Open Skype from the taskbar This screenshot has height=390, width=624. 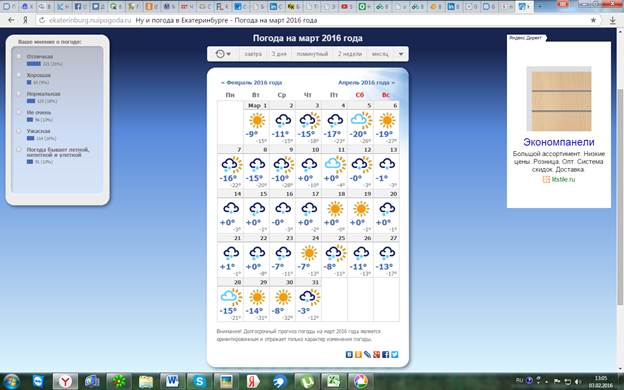199,381
